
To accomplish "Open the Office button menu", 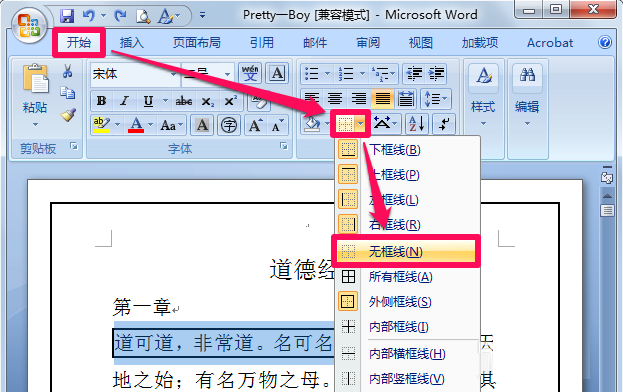I will click(x=29, y=25).
